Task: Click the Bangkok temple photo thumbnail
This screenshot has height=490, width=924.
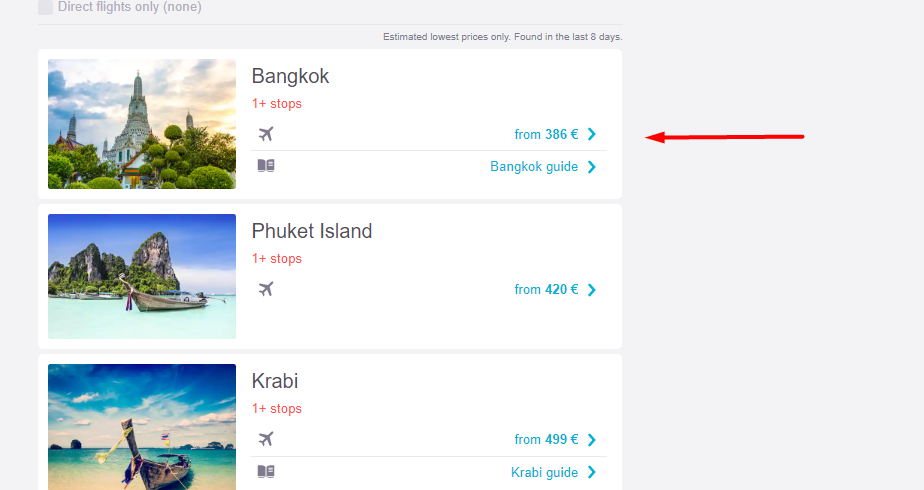Action: click(142, 124)
